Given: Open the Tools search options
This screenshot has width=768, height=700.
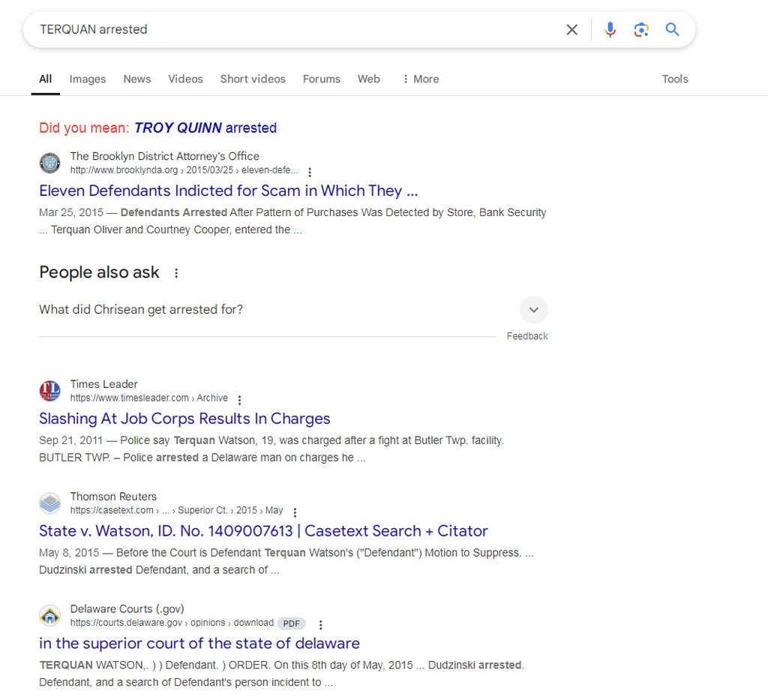Looking at the screenshot, I should tap(675, 79).
